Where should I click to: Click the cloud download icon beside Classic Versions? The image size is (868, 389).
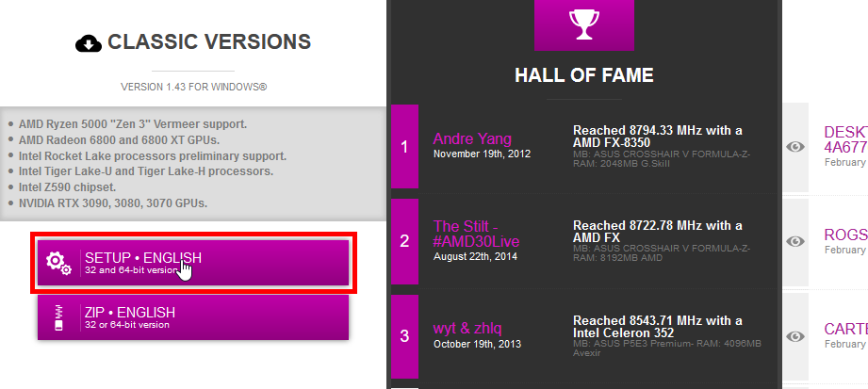(x=89, y=43)
